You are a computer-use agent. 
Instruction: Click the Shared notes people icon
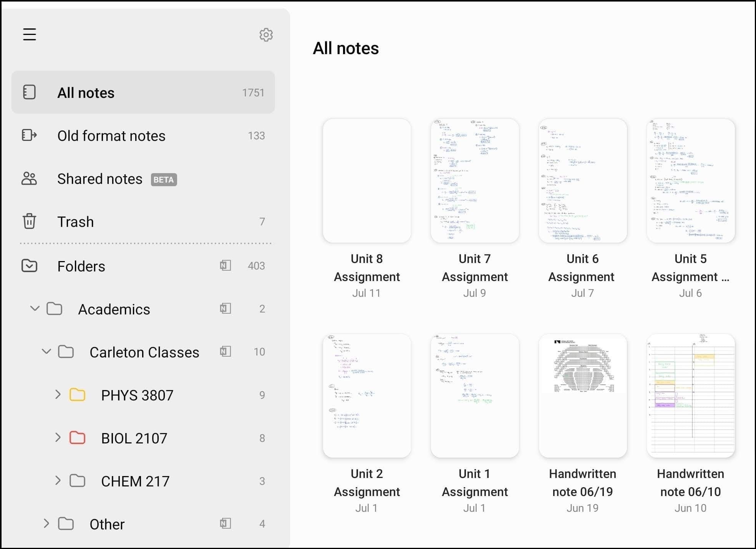pyautogui.click(x=29, y=179)
